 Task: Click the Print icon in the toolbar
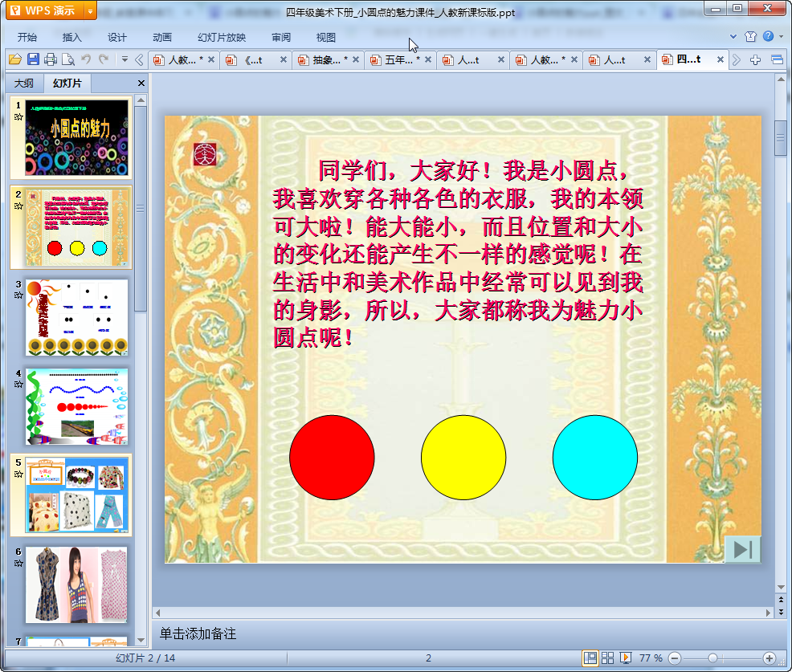[x=51, y=59]
